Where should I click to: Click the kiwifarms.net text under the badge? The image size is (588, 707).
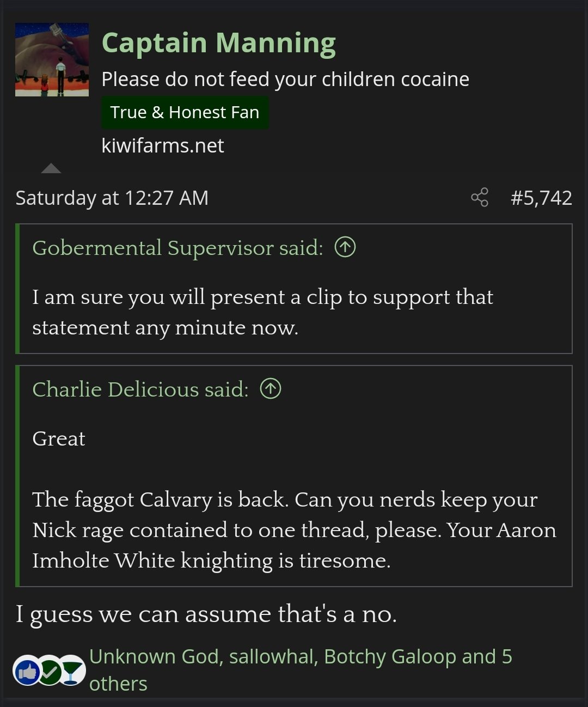pyautogui.click(x=162, y=145)
